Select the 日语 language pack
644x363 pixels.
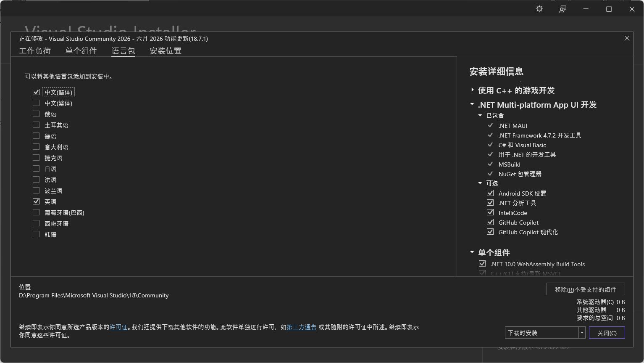36,169
